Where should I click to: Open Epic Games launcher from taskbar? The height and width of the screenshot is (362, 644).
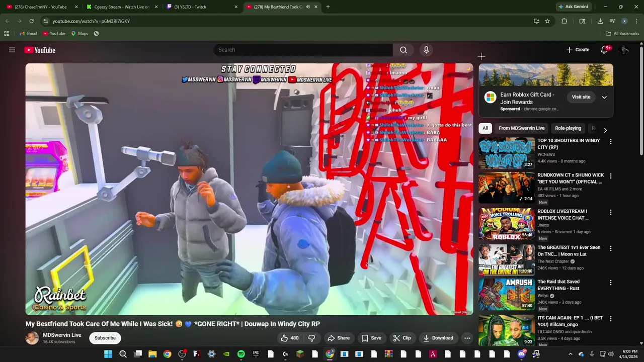click(x=256, y=354)
